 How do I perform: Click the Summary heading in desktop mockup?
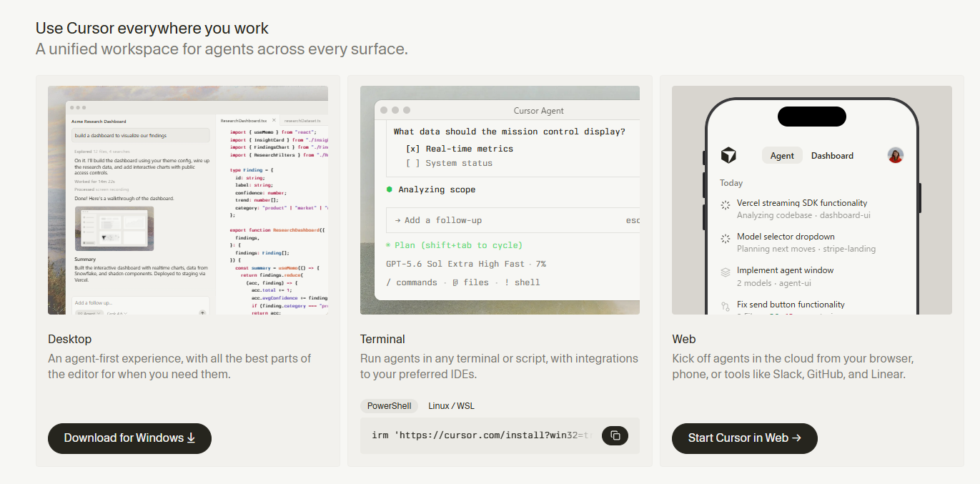tap(85, 259)
